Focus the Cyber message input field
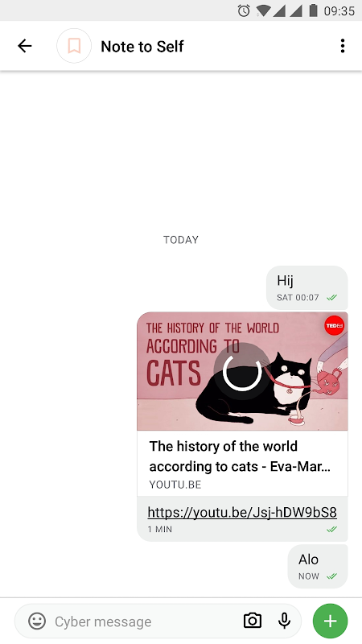Image resolution: width=362 pixels, height=644 pixels. click(x=144, y=621)
